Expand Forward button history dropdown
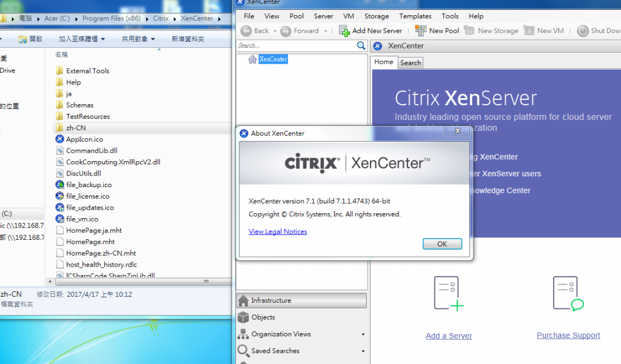The width and height of the screenshot is (621, 364). [326, 31]
